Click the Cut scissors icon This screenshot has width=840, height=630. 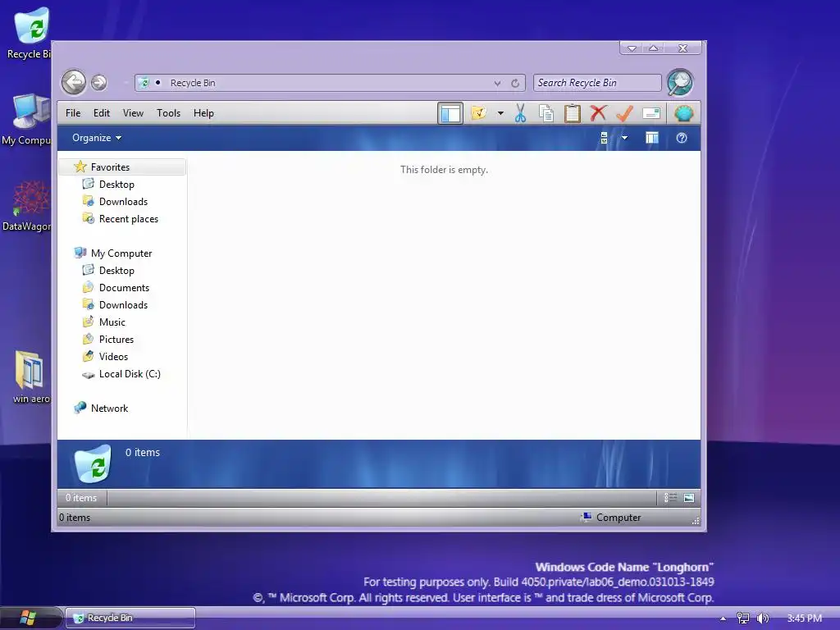pos(520,113)
